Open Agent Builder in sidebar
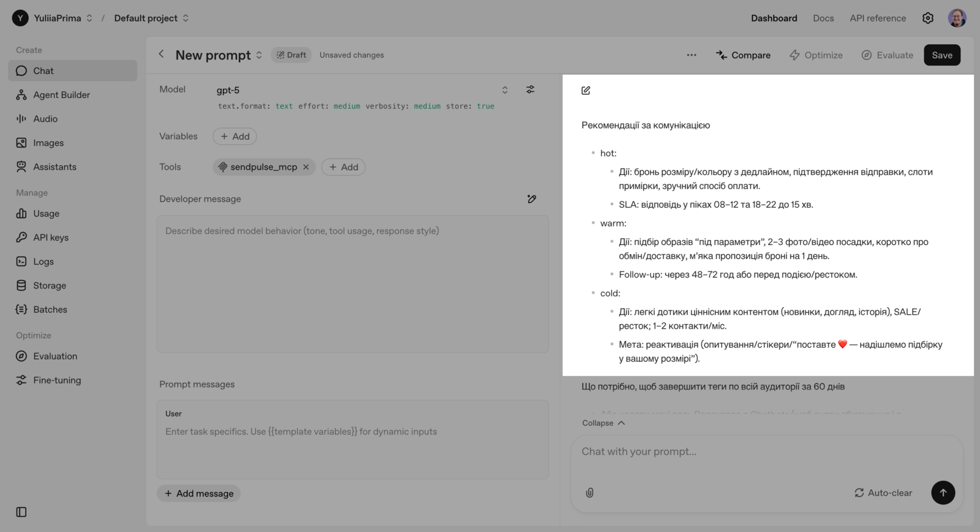This screenshot has width=980, height=532. [61, 95]
